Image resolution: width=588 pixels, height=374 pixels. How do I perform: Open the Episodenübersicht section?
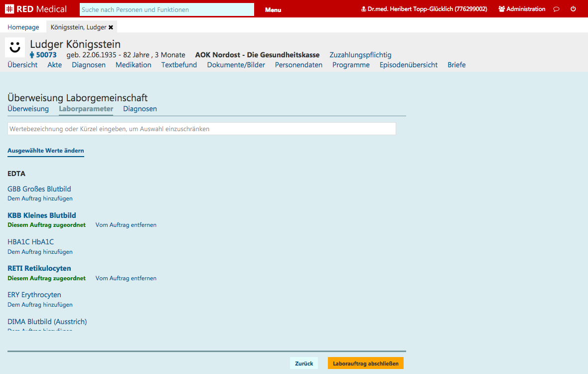coord(409,65)
